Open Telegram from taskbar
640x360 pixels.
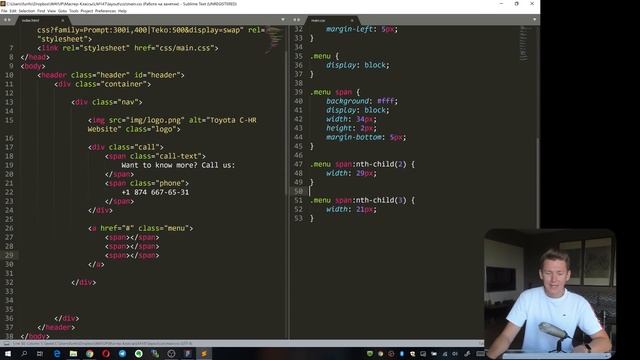coord(122,354)
